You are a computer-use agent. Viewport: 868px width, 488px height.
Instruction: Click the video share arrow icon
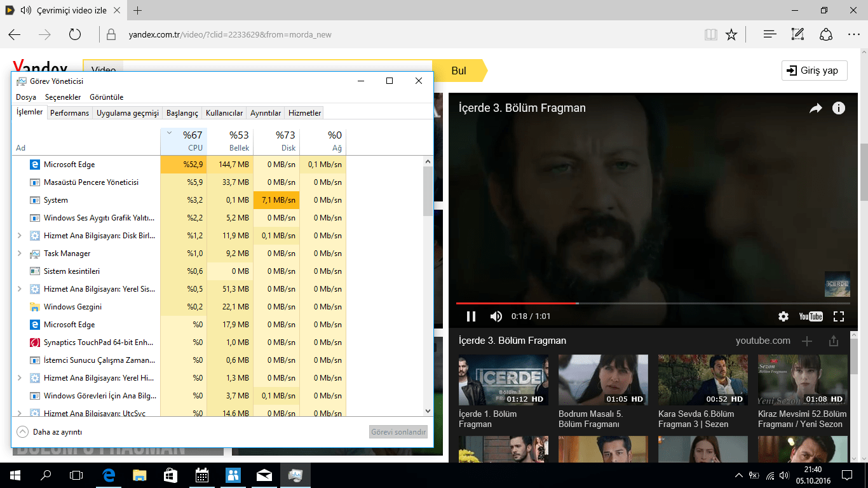815,109
